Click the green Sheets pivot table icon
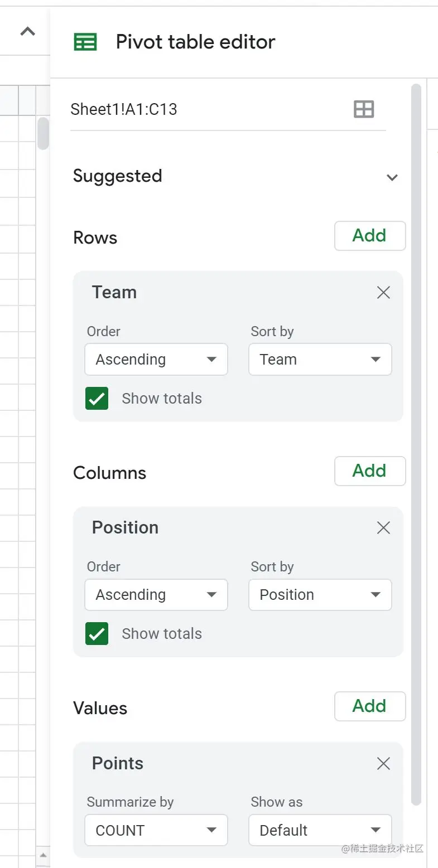Image resolution: width=438 pixels, height=868 pixels. pos(85,42)
